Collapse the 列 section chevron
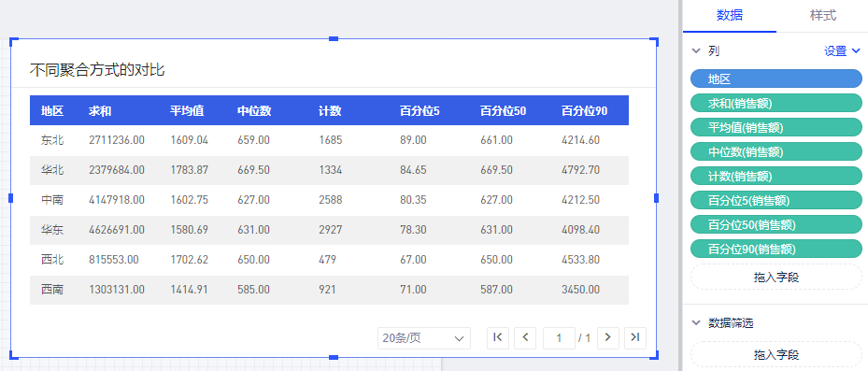 [696, 51]
